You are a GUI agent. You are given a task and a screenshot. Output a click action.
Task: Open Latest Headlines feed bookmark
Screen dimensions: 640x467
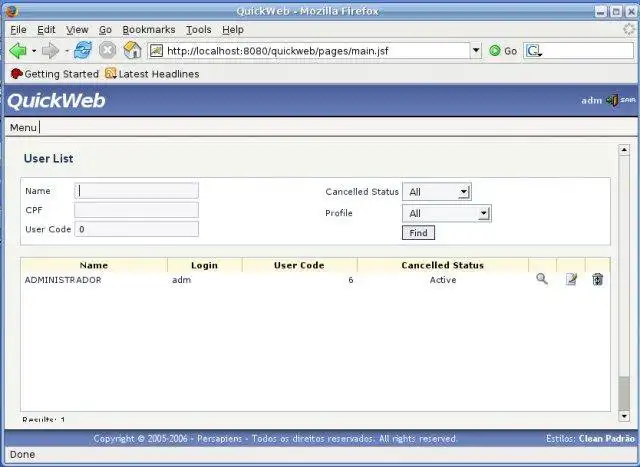[x=152, y=74]
